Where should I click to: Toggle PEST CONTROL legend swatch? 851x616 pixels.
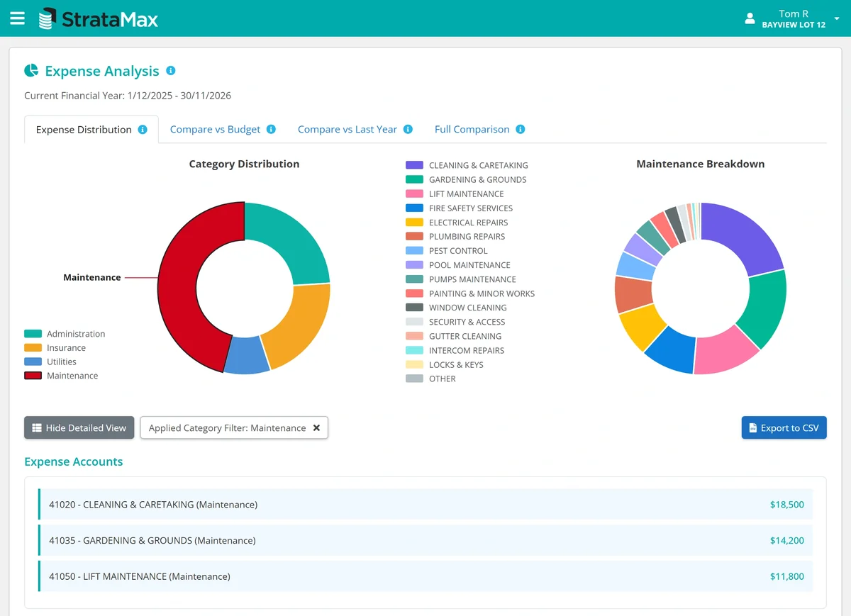point(415,250)
